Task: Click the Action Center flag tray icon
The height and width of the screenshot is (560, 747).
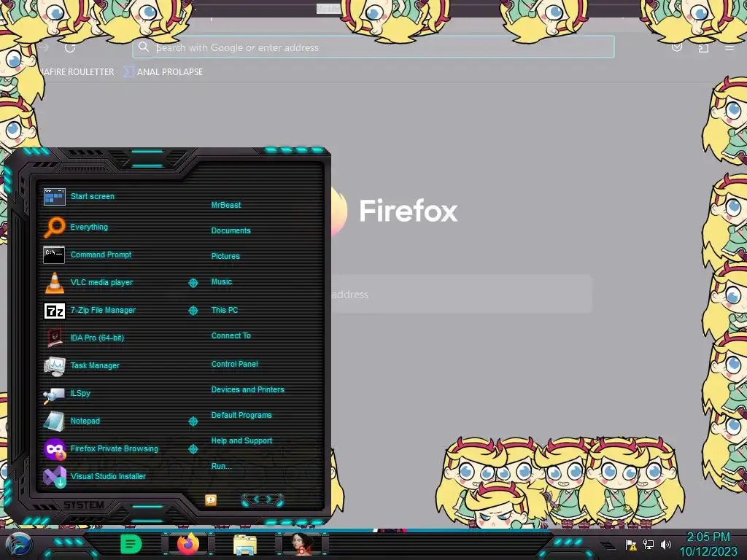Action: [x=631, y=545]
